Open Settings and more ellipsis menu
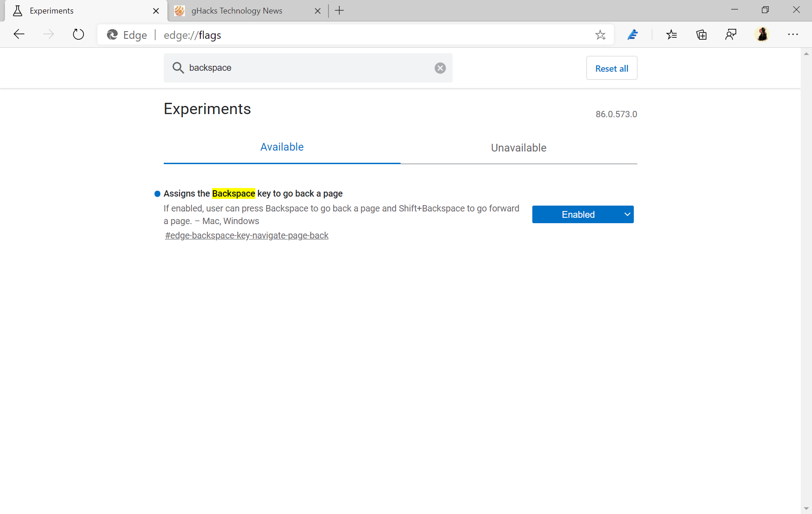The image size is (812, 514). (793, 34)
